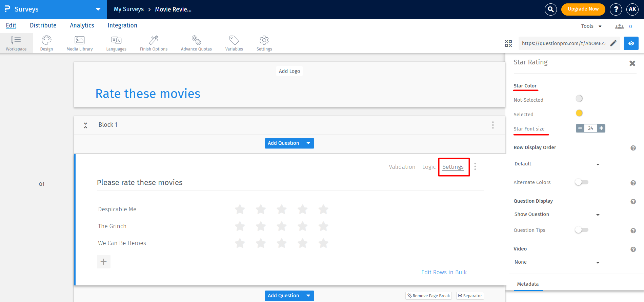Image resolution: width=644 pixels, height=302 pixels.
Task: Open the Video dropdown set to None
Action: click(557, 262)
